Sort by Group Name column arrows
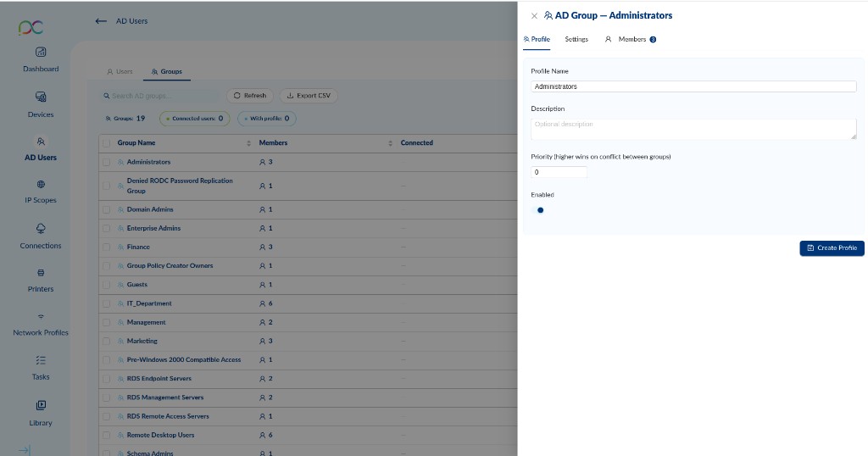 tap(248, 143)
